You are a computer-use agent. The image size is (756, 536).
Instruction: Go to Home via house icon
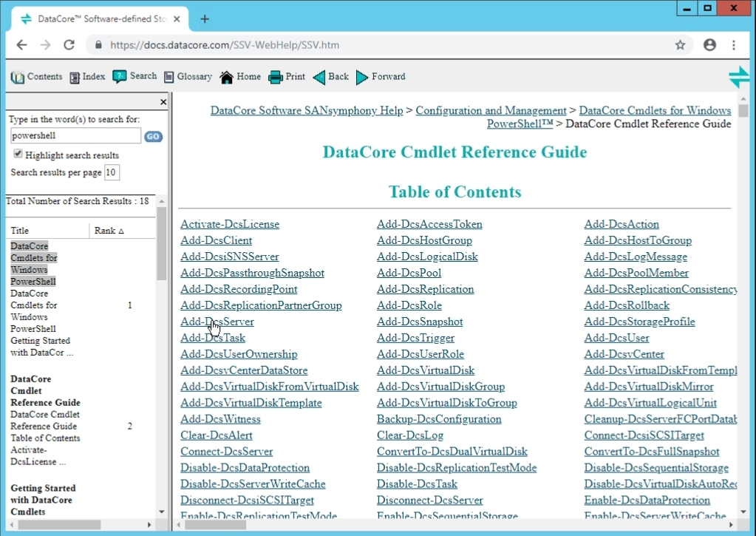pos(226,77)
